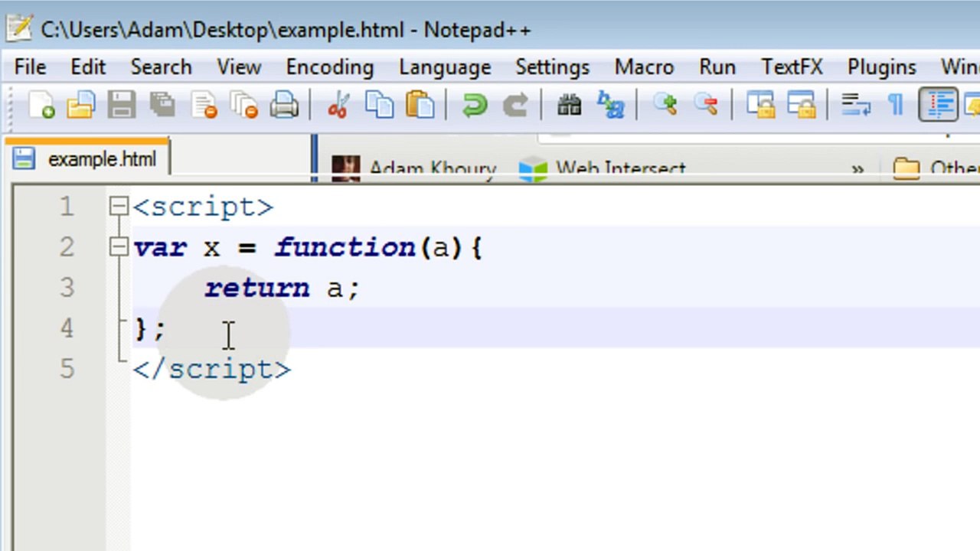
Task: Open the TextFX menu
Action: click(x=792, y=67)
